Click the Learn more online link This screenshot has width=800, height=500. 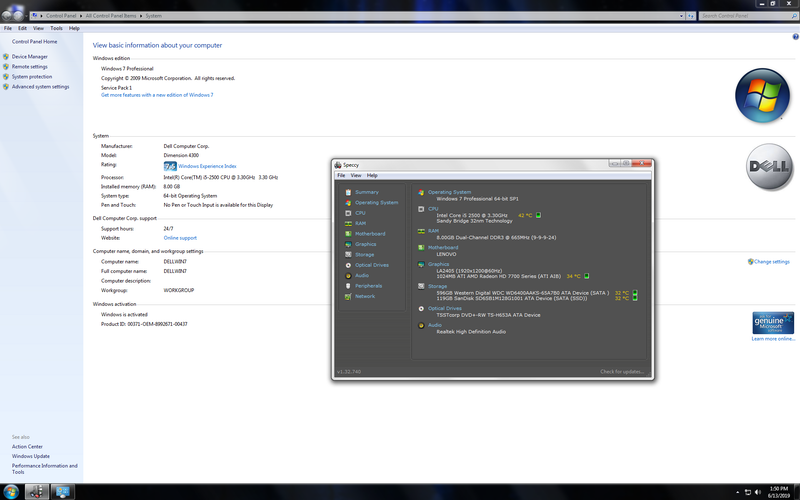(773, 339)
